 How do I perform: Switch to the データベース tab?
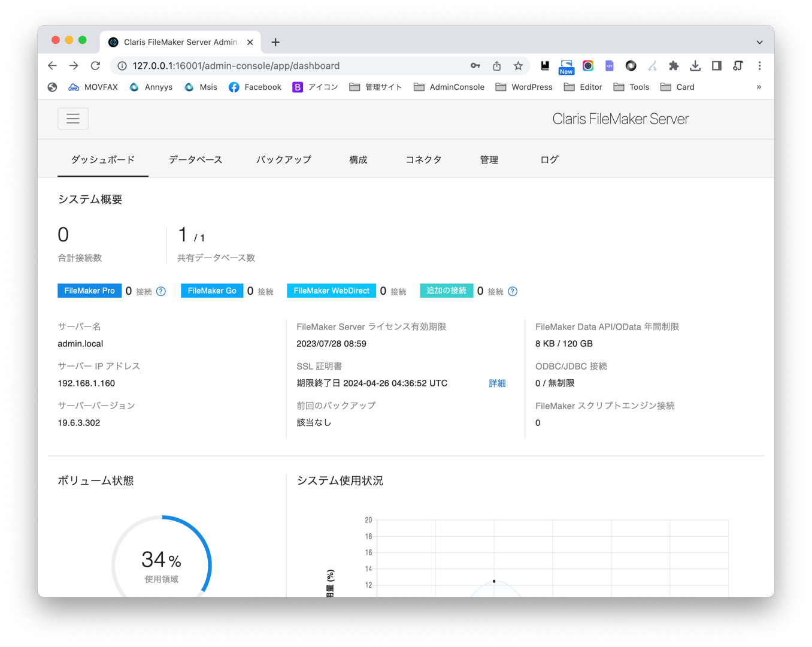tap(195, 160)
